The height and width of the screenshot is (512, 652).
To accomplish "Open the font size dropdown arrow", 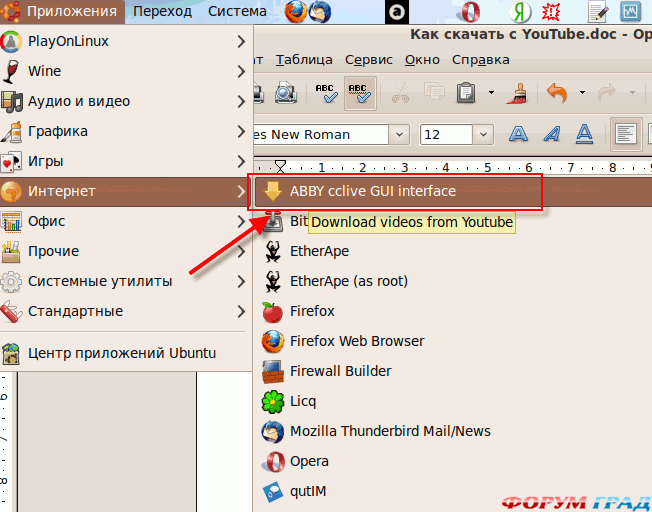I will 483,134.
